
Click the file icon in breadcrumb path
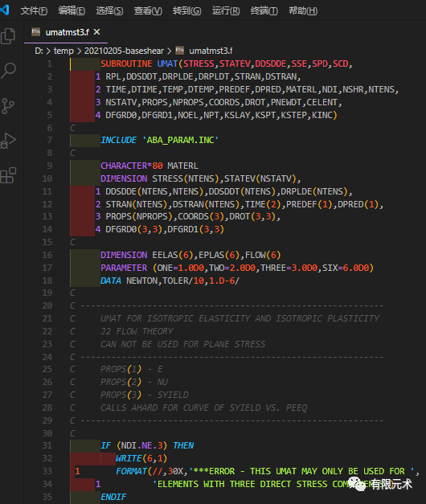tap(179, 50)
